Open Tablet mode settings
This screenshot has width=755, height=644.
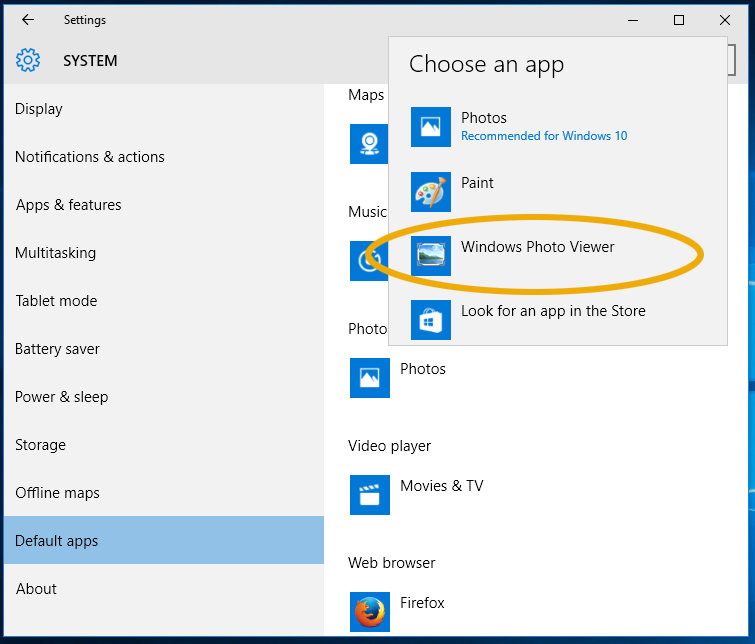(x=164, y=301)
